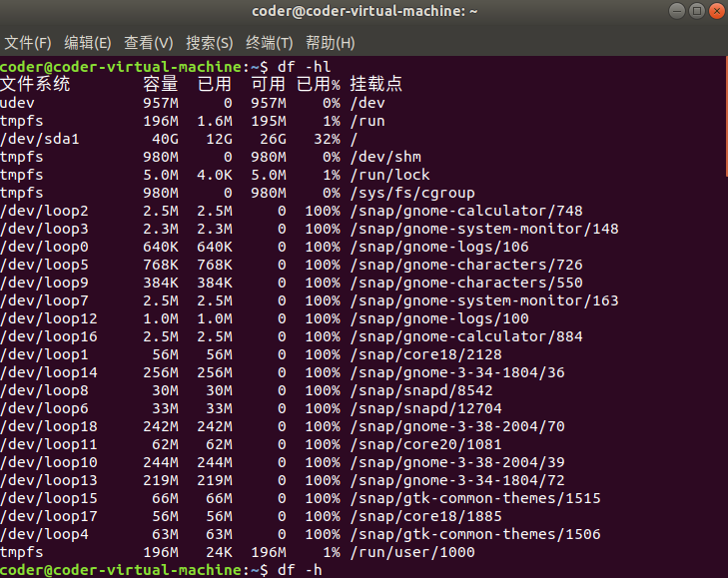Click /snap/gtk-common-themes/1515 path
Image resolution: width=728 pixels, height=578 pixels.
pyautogui.click(x=475, y=498)
